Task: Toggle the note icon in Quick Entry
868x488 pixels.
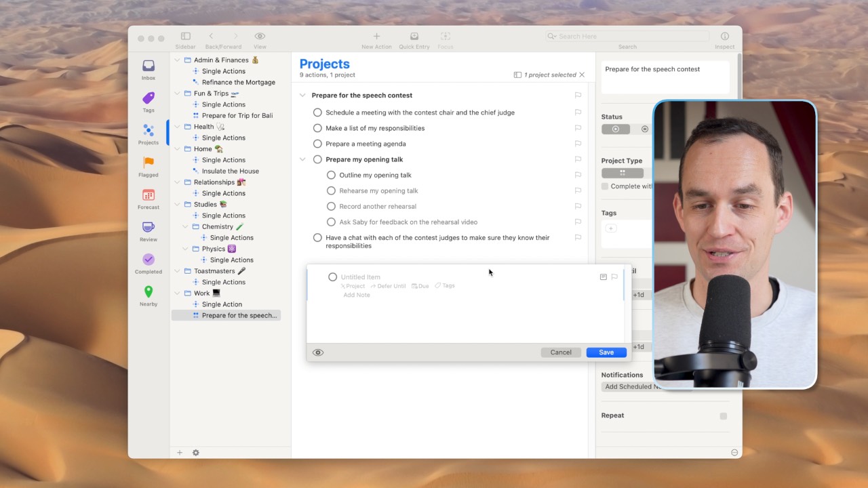Action: click(x=603, y=277)
